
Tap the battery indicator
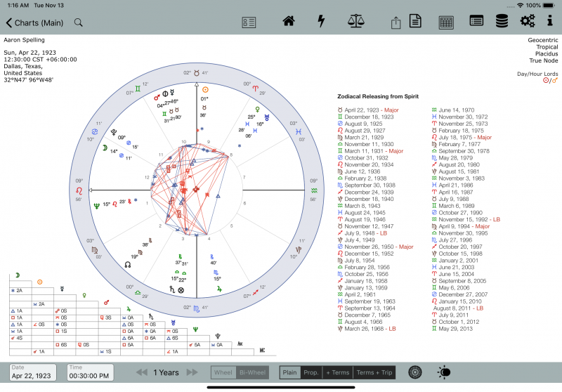click(x=549, y=6)
